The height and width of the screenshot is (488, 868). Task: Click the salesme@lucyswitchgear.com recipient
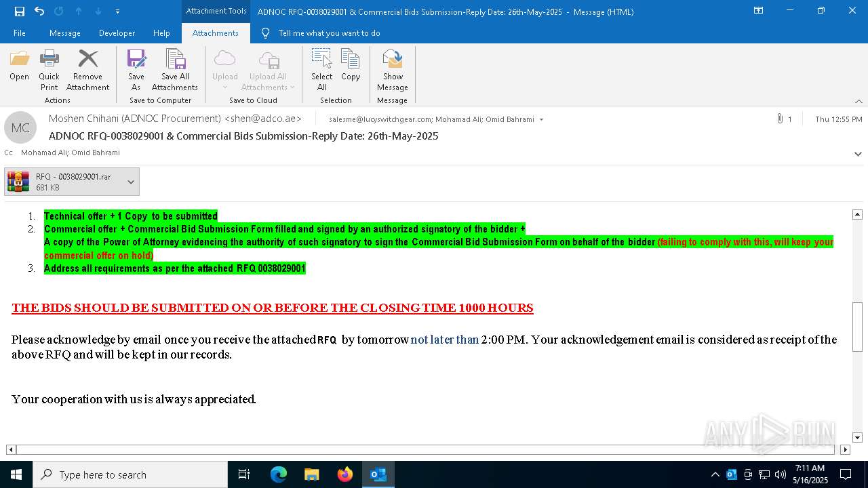pos(380,119)
